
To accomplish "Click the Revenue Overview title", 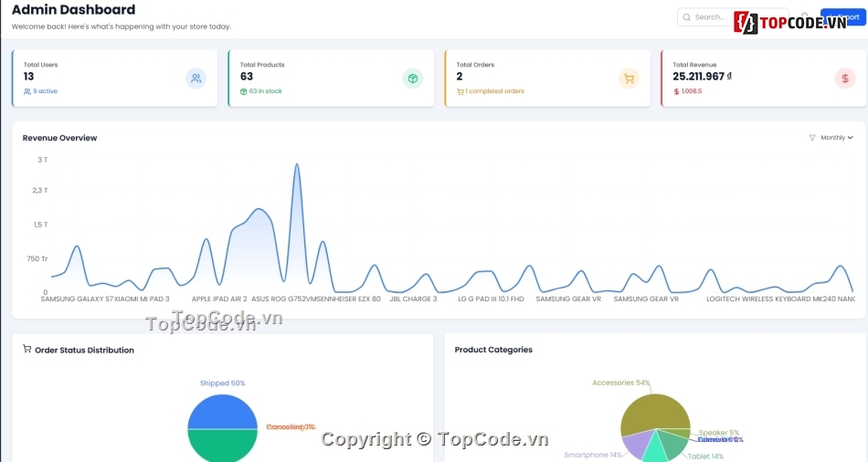I will pos(59,138).
